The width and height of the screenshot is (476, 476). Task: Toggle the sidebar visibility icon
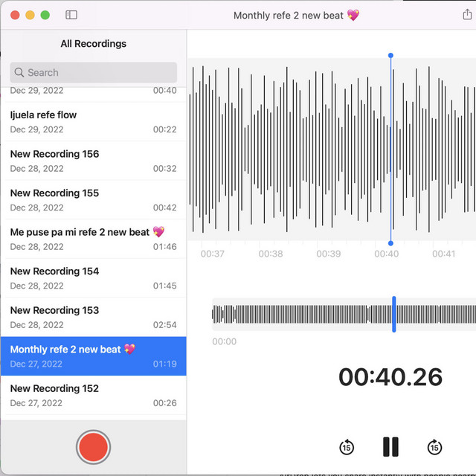point(71,15)
